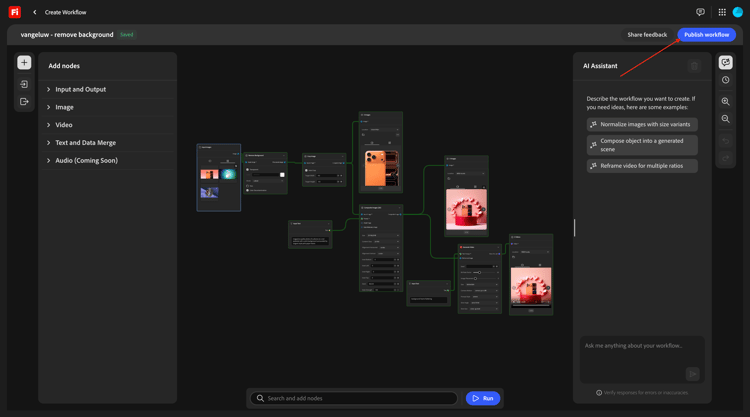Click the green Saved status badge

click(x=127, y=34)
